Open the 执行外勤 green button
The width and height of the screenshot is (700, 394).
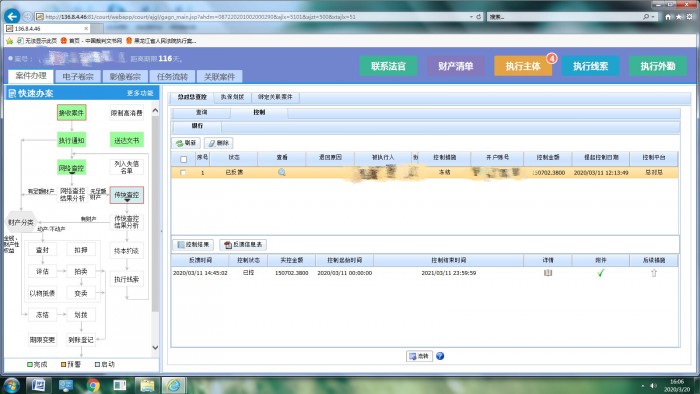658,66
